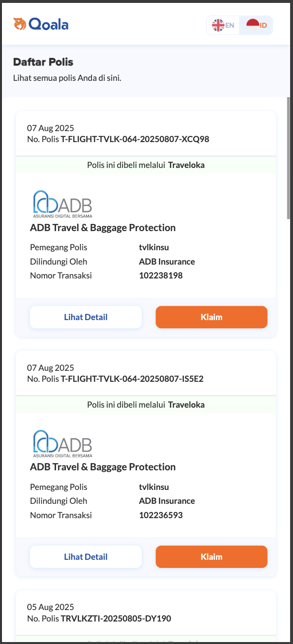The image size is (293, 644).
Task: Switch the language to EN
Action: (x=223, y=25)
